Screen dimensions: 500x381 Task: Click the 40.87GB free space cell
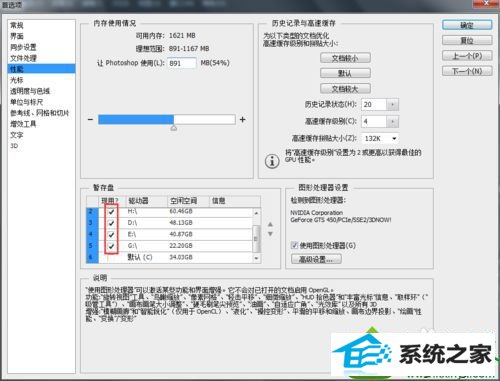pyautogui.click(x=181, y=234)
